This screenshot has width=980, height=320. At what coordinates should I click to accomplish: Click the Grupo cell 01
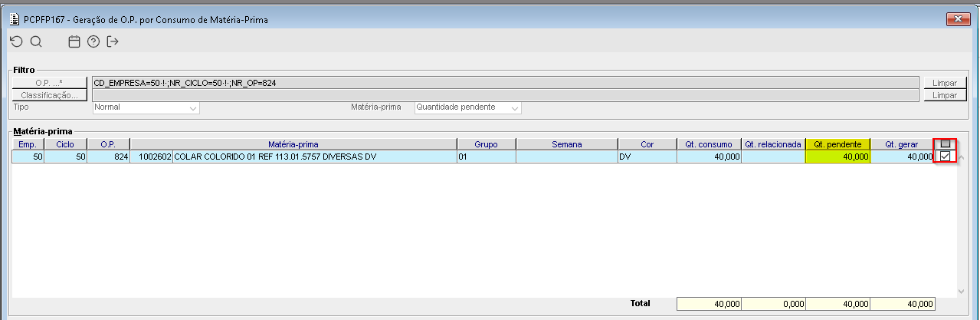pos(486,157)
